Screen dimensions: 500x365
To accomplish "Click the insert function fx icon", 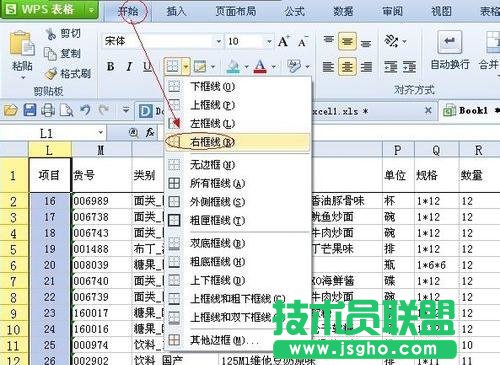I will 150,133.
